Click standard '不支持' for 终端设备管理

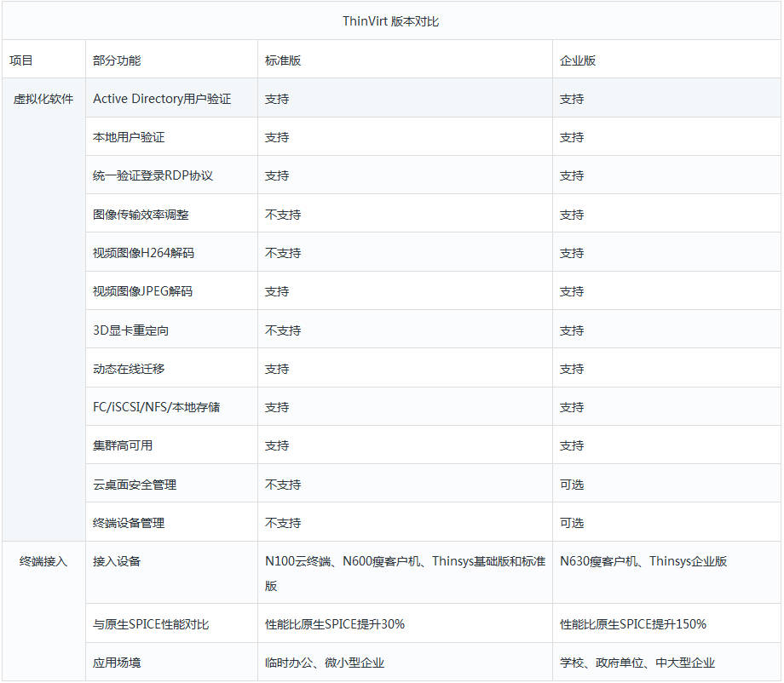[x=283, y=523]
